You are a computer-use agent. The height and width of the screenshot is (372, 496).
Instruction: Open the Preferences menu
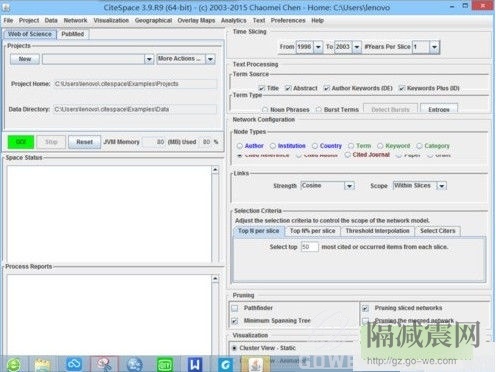288,20
